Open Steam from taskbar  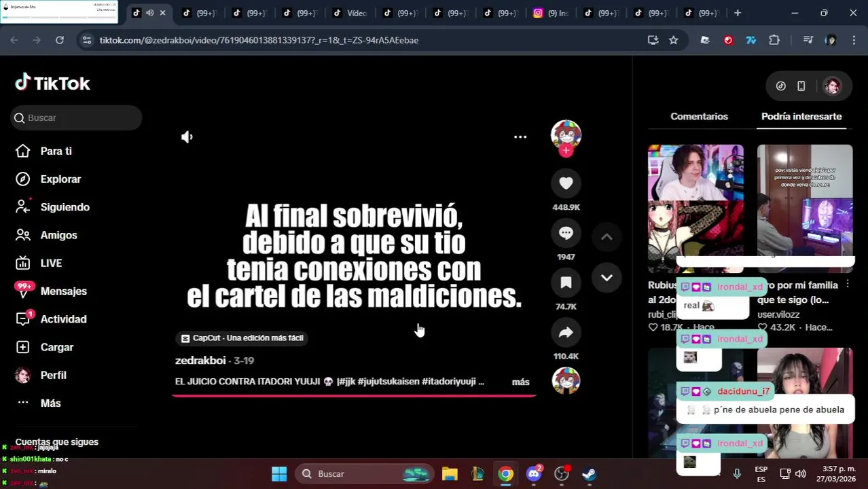590,473
